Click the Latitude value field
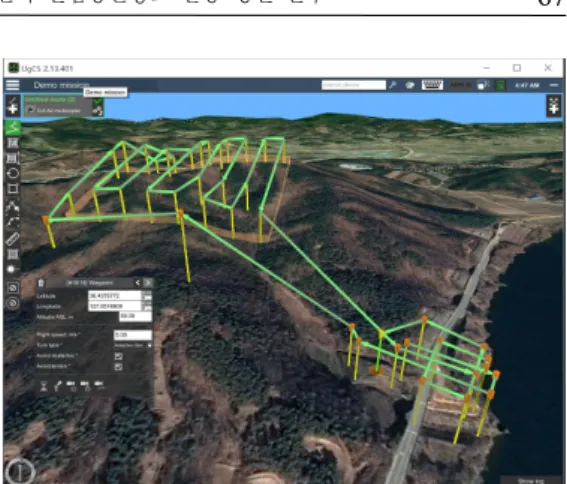The image size is (567, 484). pos(114,296)
